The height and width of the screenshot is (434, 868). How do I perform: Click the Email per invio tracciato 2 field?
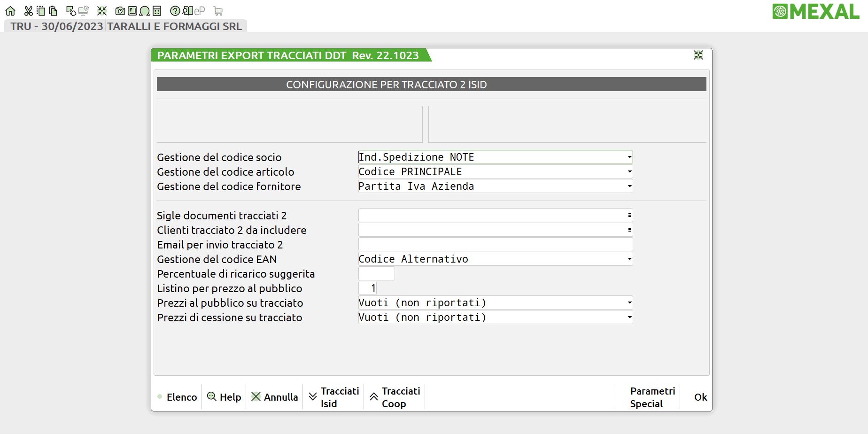pyautogui.click(x=495, y=244)
